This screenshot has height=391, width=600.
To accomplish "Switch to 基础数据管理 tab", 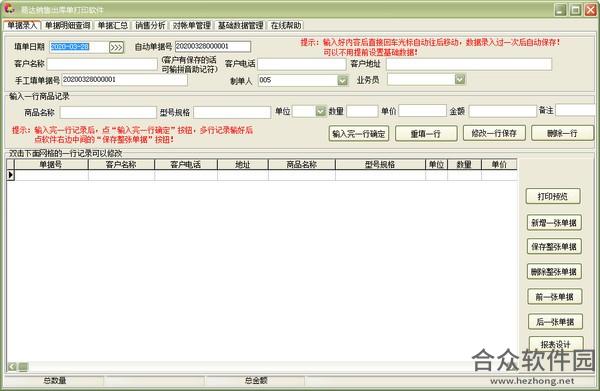I will (x=240, y=26).
